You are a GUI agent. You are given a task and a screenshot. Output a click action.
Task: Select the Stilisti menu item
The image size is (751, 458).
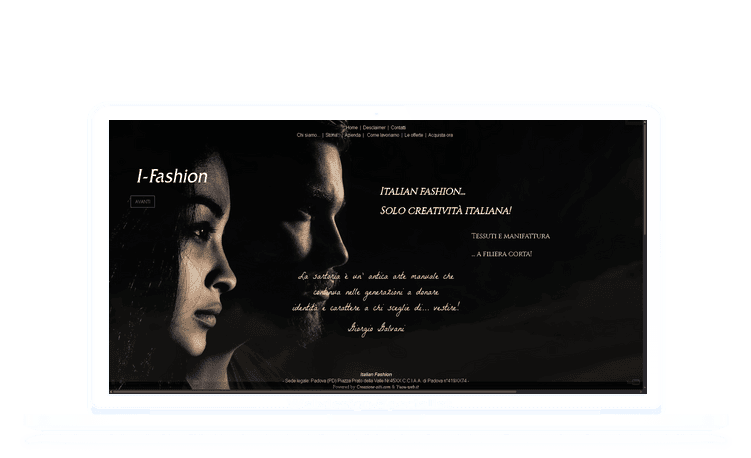(332, 135)
